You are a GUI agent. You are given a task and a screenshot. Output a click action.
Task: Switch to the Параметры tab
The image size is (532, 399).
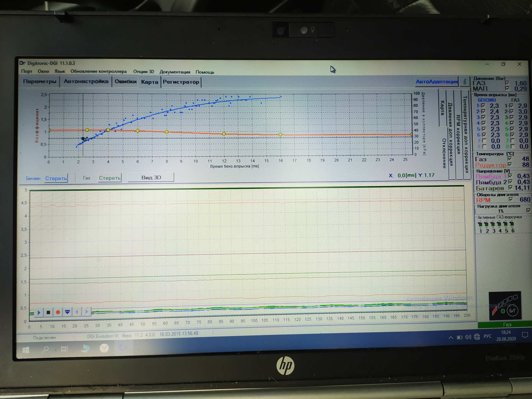39,81
